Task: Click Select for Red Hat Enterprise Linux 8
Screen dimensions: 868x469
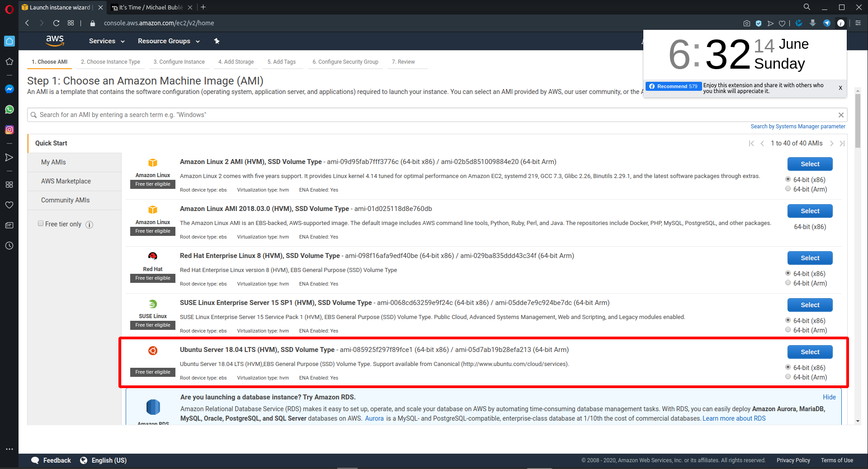Action: coord(810,258)
